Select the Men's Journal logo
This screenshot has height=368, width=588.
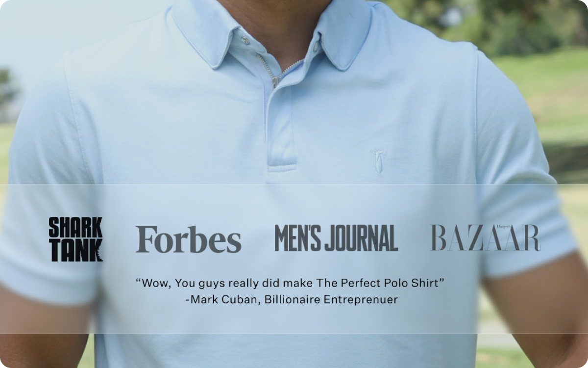[x=336, y=238]
